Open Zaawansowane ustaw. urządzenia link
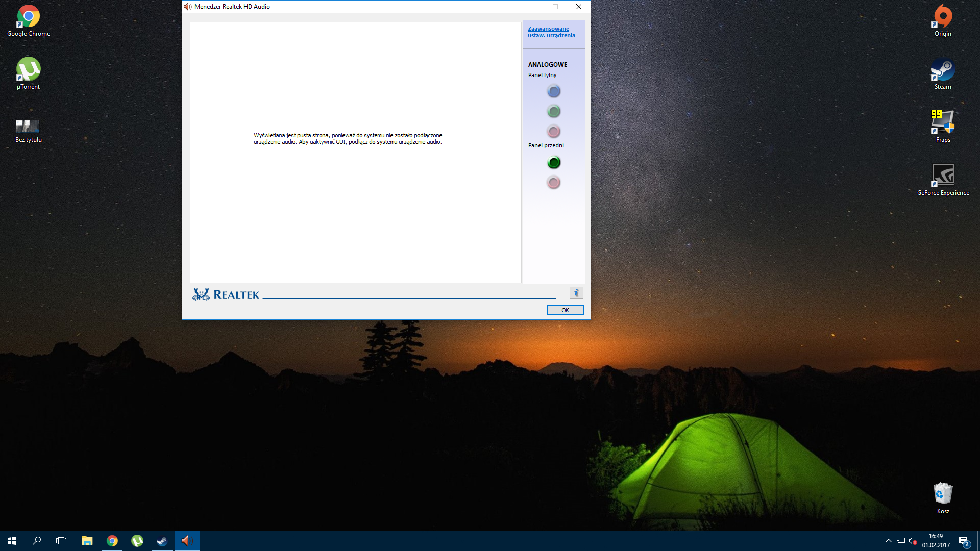The width and height of the screenshot is (980, 551). [x=551, y=32]
